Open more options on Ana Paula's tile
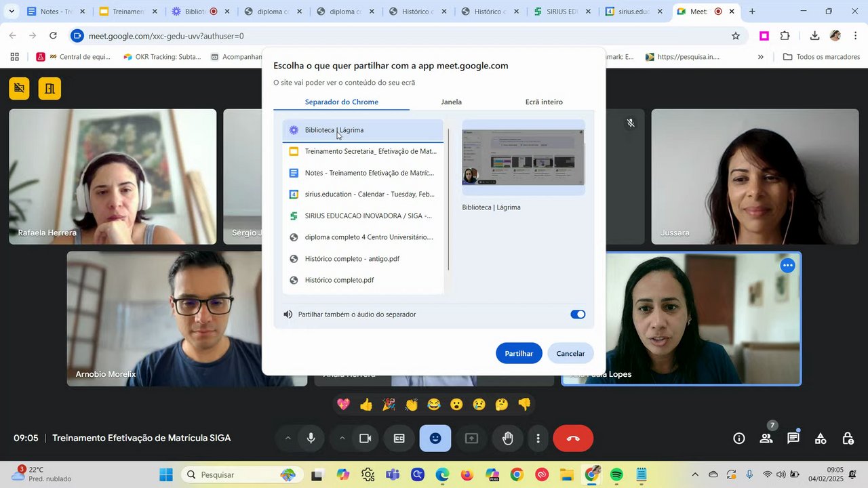Screen dimensions: 868x488 click(787, 265)
